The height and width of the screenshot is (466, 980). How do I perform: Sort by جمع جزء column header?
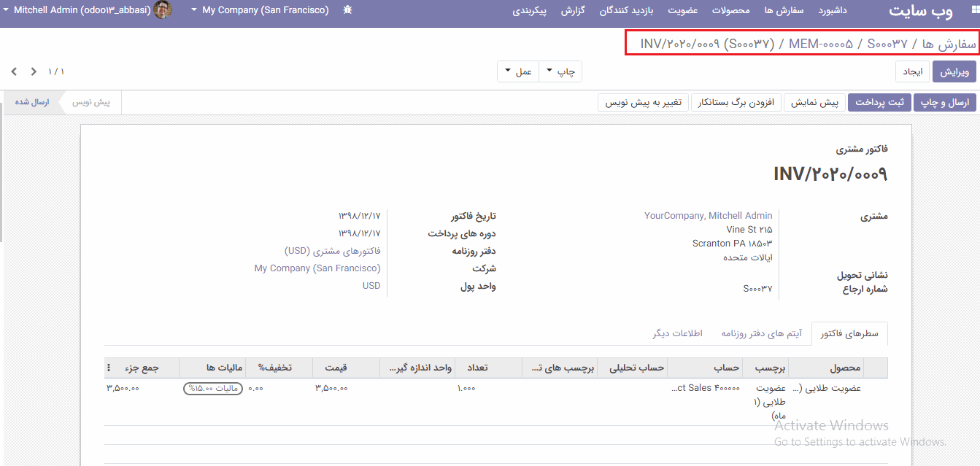142,368
